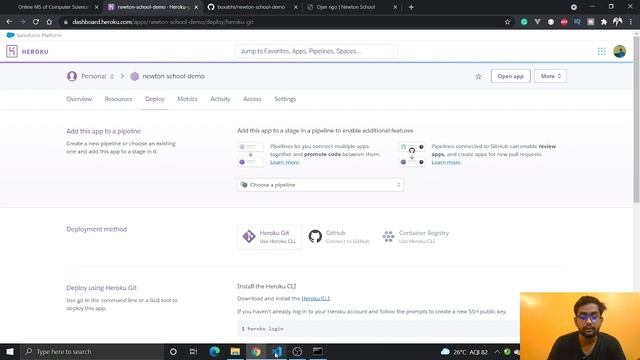Switch to the Overview tab
Screen dimensions: 640x360
[x=79, y=99]
